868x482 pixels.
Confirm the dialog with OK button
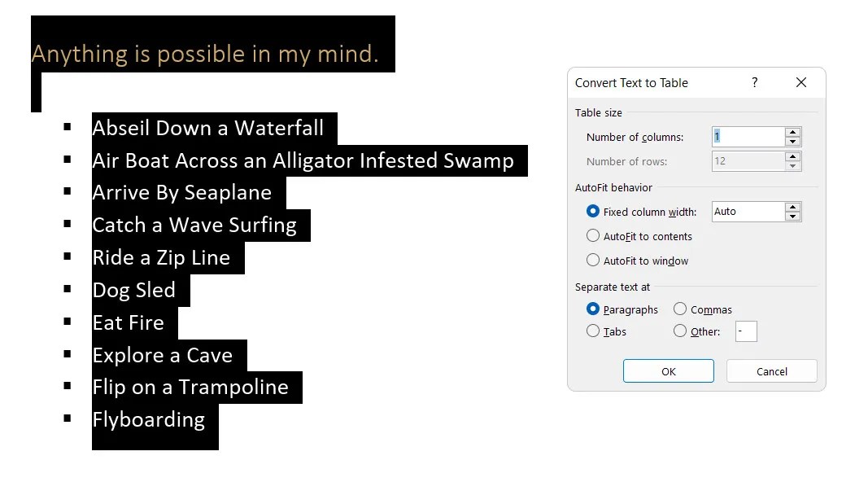(x=668, y=371)
